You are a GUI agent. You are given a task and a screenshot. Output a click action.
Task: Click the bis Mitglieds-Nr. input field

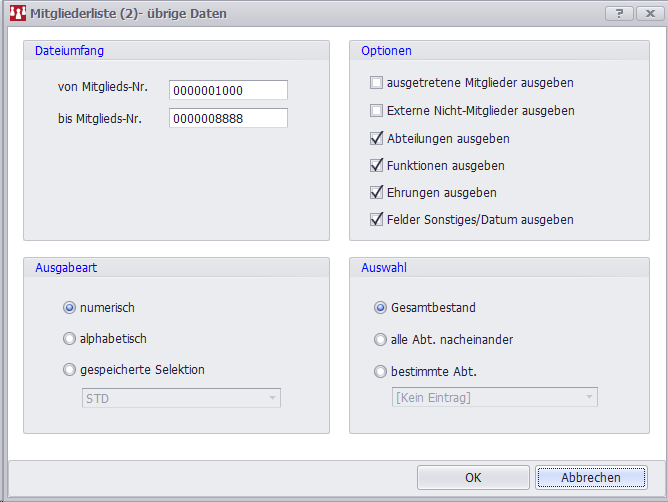[228, 118]
